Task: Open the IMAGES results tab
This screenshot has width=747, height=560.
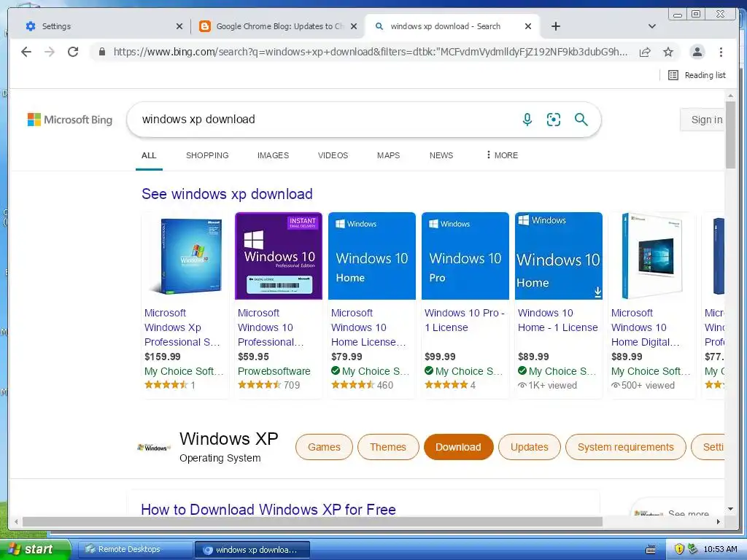Action: coord(273,155)
